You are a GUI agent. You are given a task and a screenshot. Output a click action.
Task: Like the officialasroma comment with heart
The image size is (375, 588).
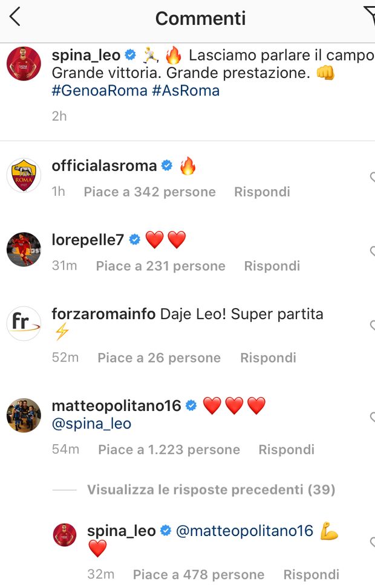[372, 176]
